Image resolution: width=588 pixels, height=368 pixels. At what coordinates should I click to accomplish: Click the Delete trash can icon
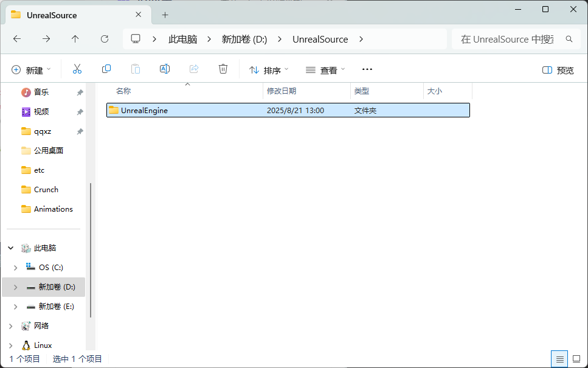click(x=223, y=70)
